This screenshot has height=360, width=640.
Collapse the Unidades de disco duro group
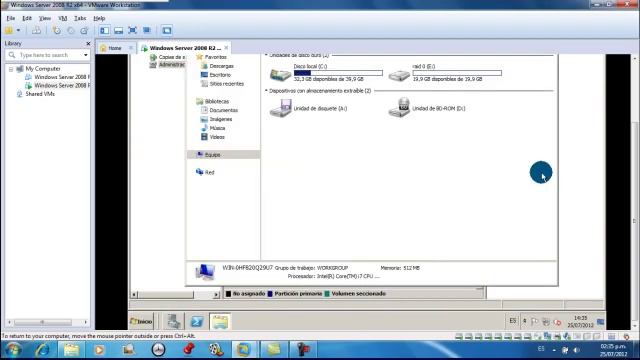(266, 55)
